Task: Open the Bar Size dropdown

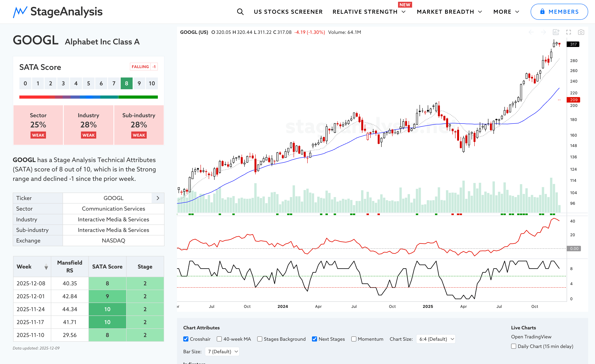Action: 222,351
